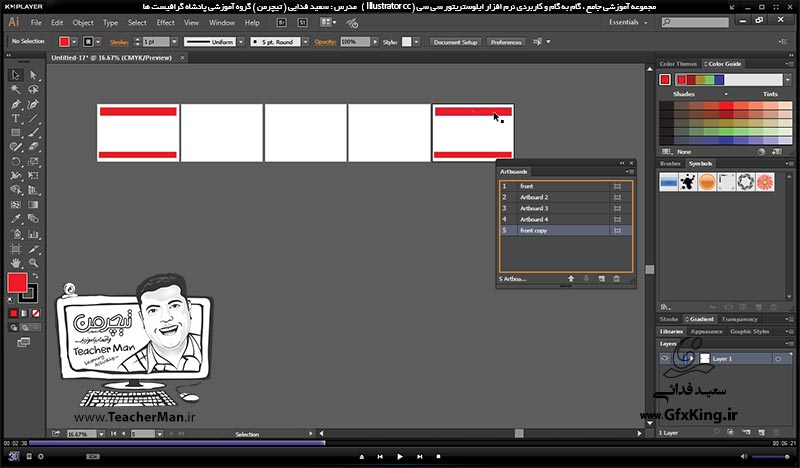The height and width of the screenshot is (468, 800).
Task: Click the Move Up arrow in Artboards panel
Action: coord(571,279)
